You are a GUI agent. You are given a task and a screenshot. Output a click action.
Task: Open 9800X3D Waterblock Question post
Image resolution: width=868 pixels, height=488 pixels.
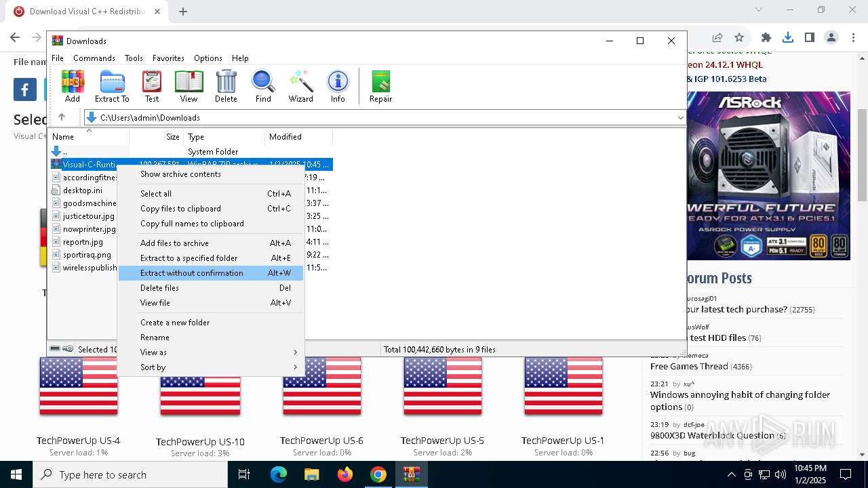(712, 435)
